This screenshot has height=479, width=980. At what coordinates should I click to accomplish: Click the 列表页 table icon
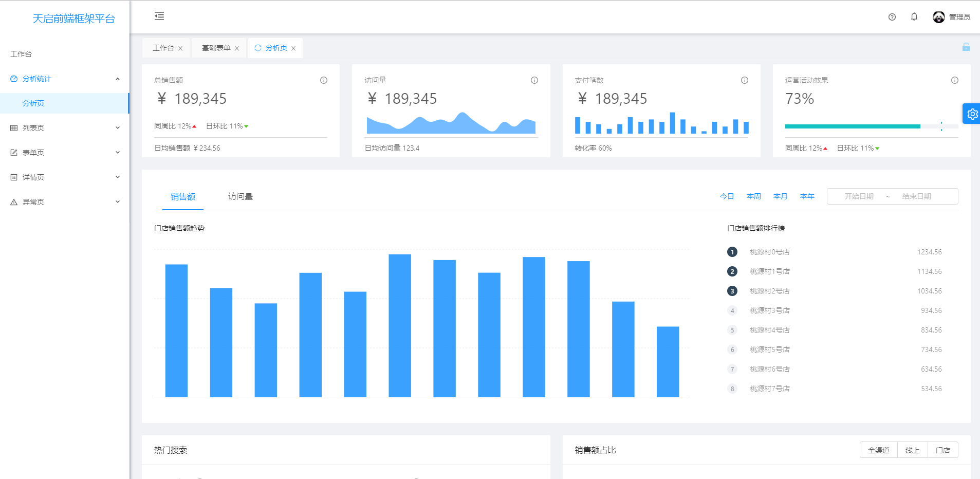[x=14, y=128]
